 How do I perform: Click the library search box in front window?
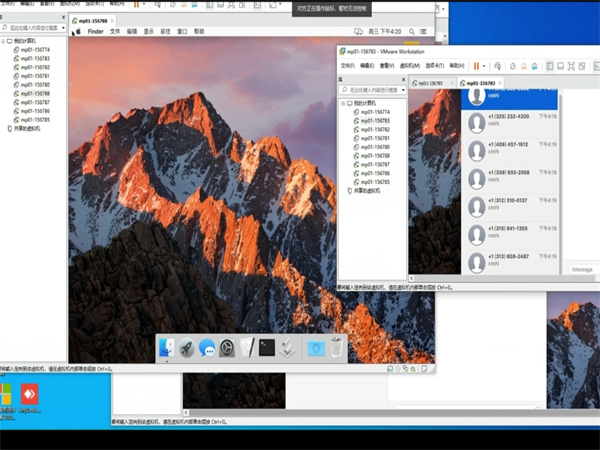coord(372,91)
